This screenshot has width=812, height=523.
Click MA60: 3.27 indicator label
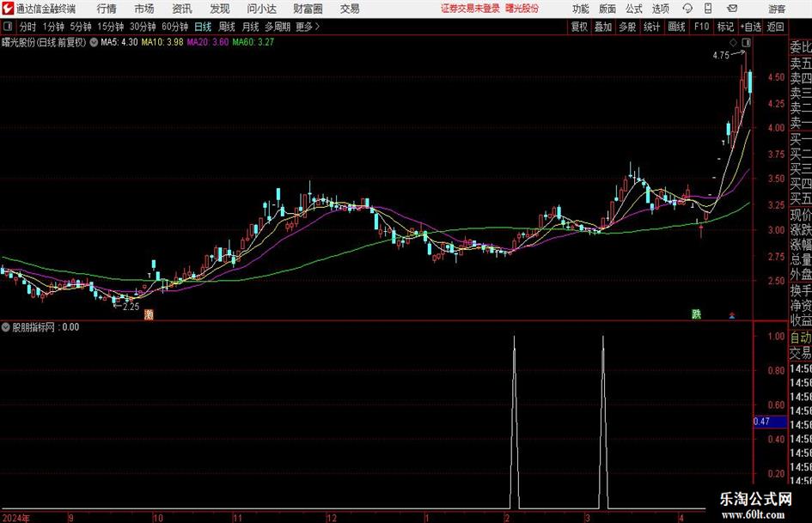pyautogui.click(x=253, y=42)
